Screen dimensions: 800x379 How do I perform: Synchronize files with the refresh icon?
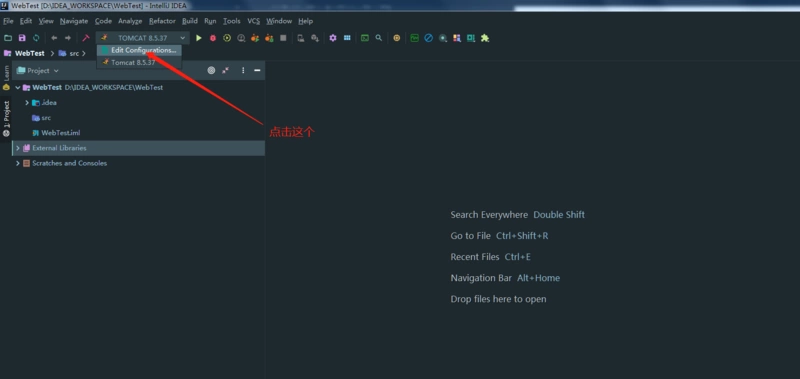(36, 38)
